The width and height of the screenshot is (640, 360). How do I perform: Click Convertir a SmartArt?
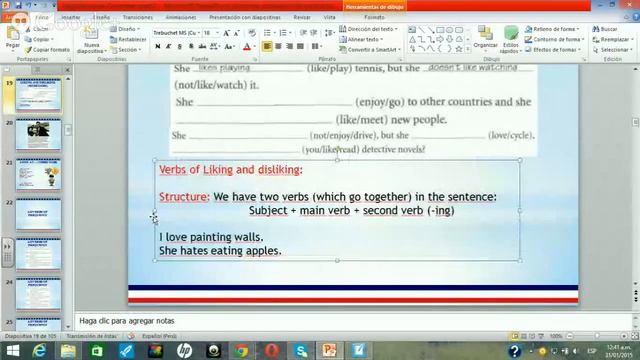(370, 50)
